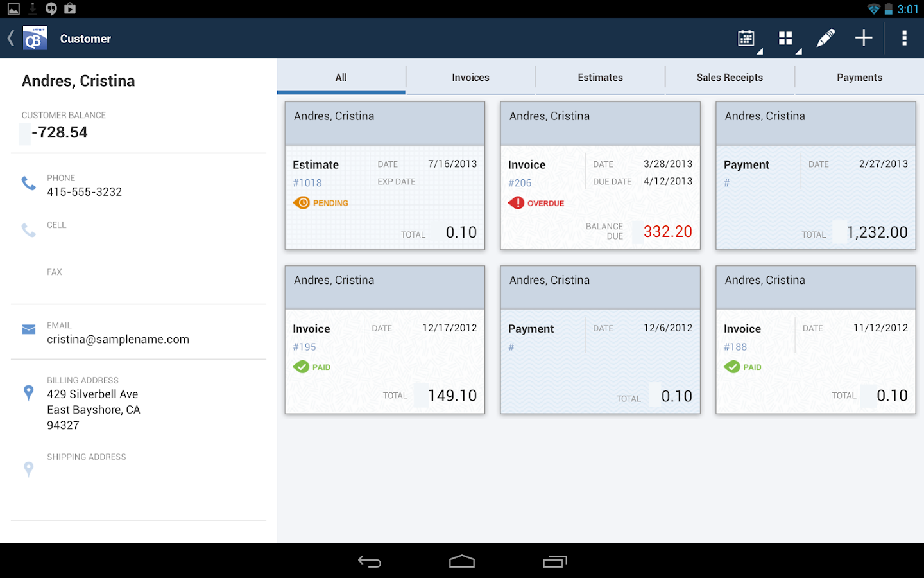The image size is (924, 578).
Task: Switch to the Payments tab
Action: (x=859, y=77)
